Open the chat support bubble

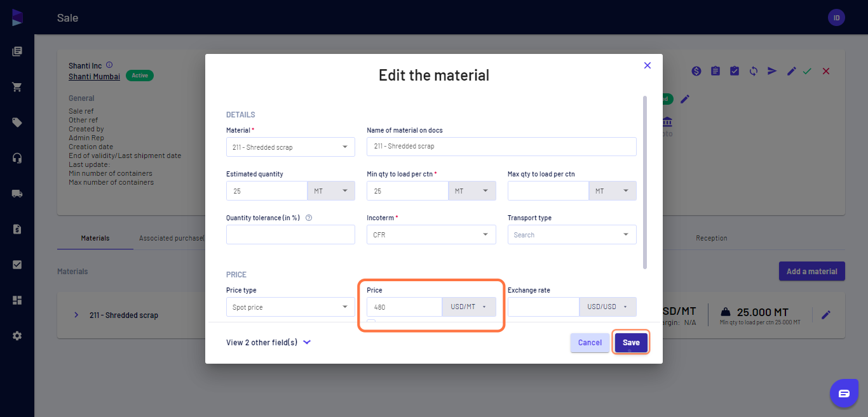coord(844,394)
